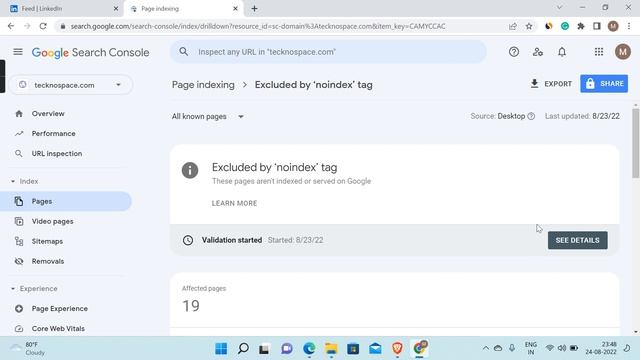Image resolution: width=640 pixels, height=360 pixels.
Task: Select Pages in the Index section
Action: (x=65, y=201)
